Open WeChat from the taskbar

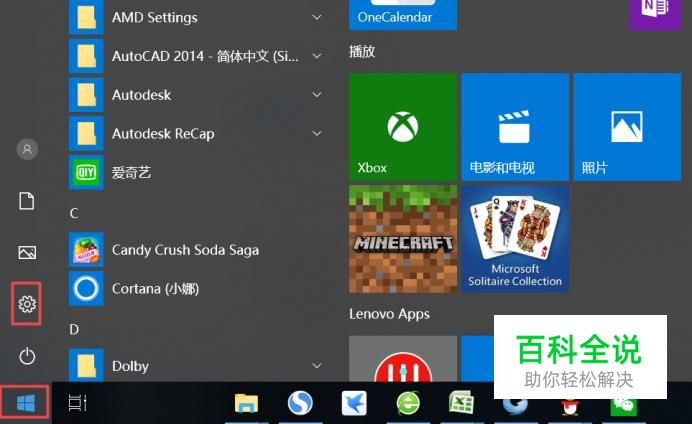click(x=624, y=407)
